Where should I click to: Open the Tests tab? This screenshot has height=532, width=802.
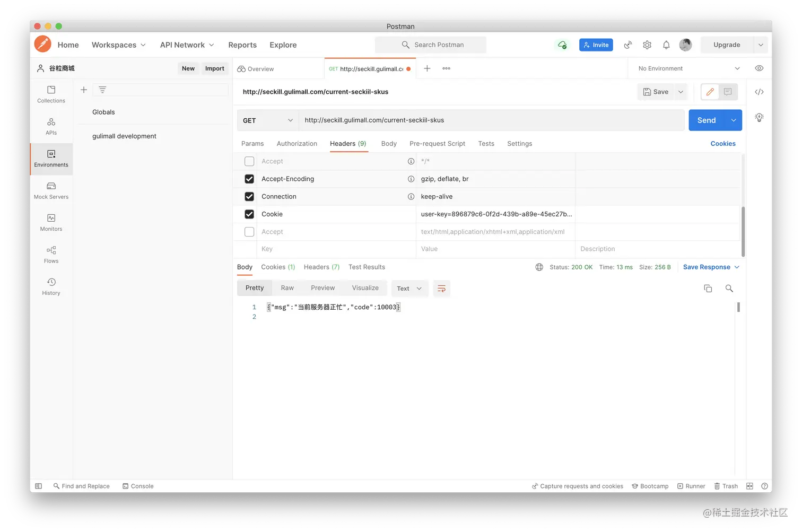[486, 144]
